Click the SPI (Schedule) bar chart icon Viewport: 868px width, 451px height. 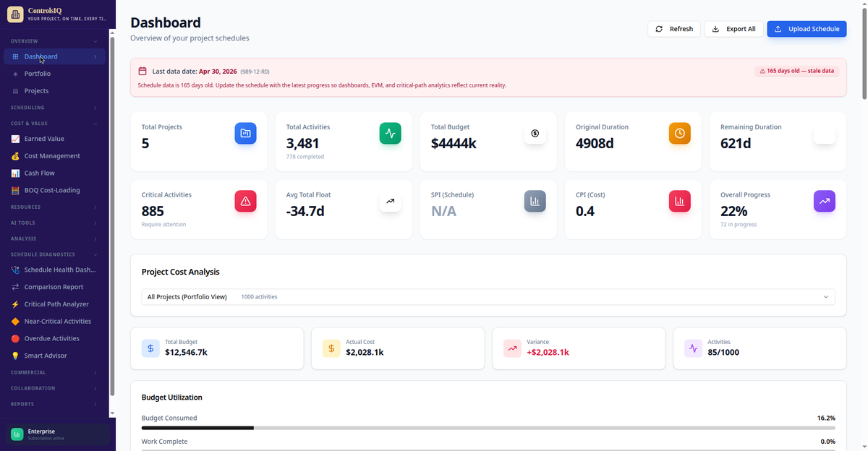[535, 201]
